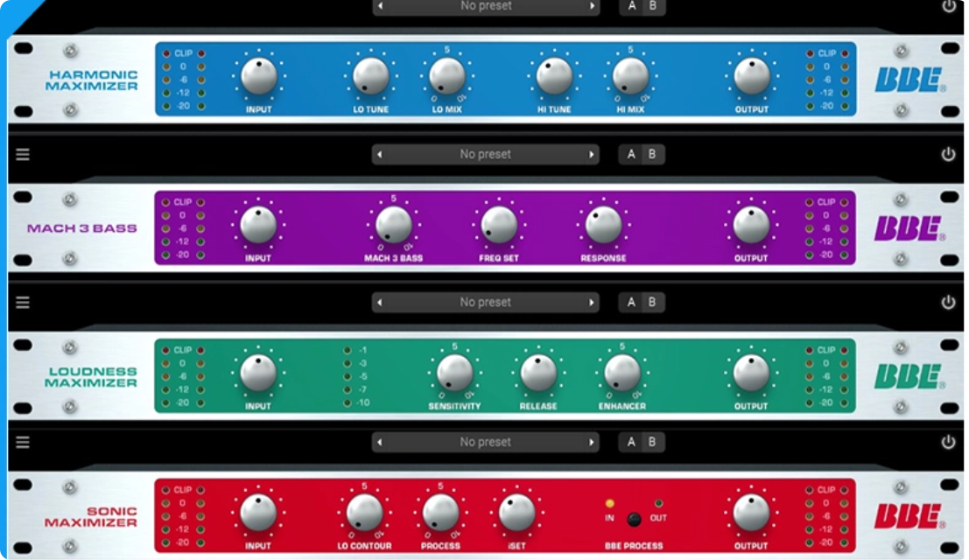
Task: Select next preset for Harmonic Maximizer
Action: click(592, 6)
